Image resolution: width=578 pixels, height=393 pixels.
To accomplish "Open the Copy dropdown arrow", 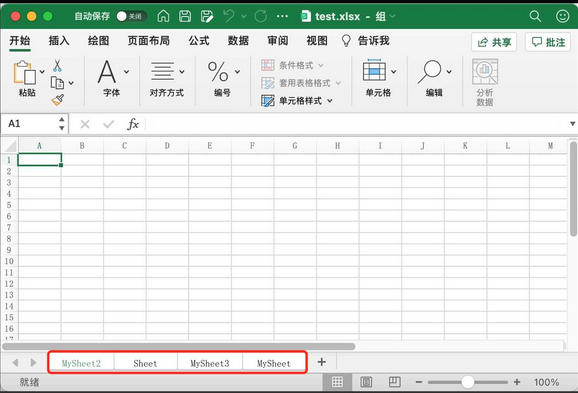I will click(x=71, y=83).
